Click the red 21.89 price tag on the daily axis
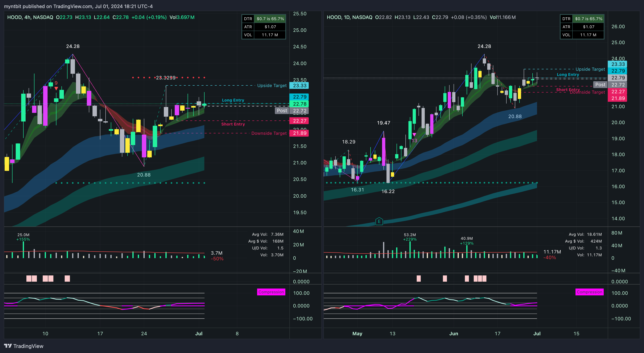644x353 pixels. 617,98
